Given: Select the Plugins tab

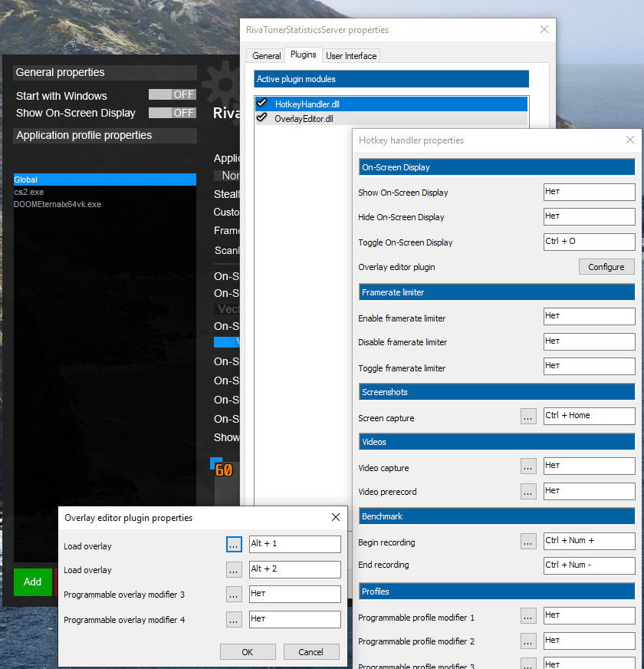Looking at the screenshot, I should tap(304, 54).
